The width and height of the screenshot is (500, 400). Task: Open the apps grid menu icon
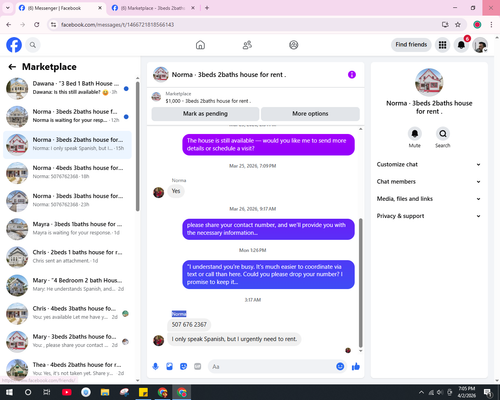pos(442,45)
